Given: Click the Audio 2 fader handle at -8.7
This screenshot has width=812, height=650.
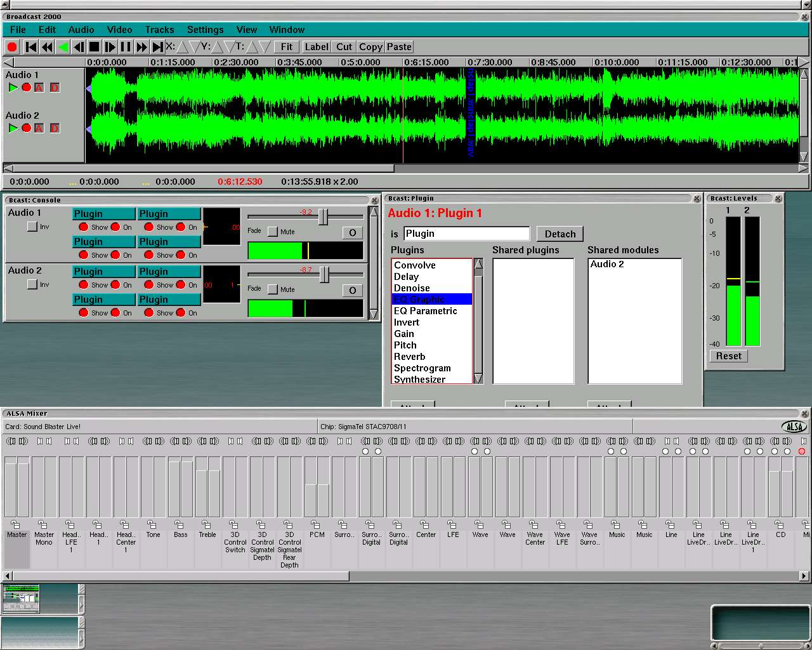Looking at the screenshot, I should click(x=324, y=275).
